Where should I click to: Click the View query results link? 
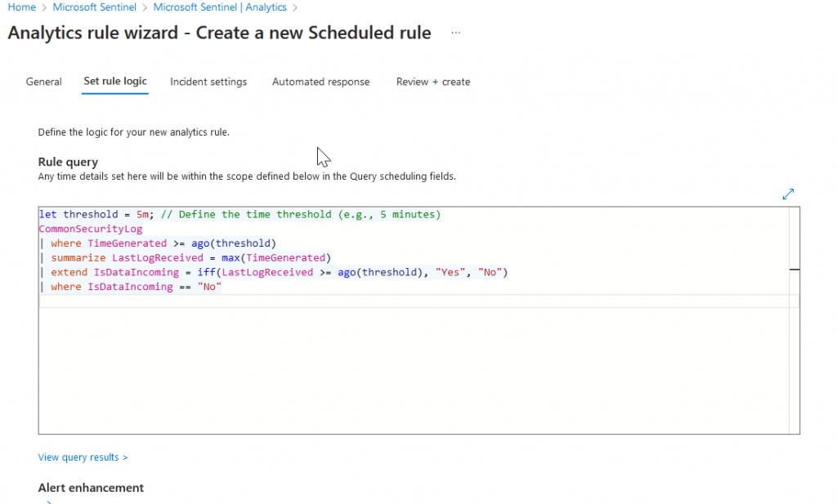coord(83,457)
